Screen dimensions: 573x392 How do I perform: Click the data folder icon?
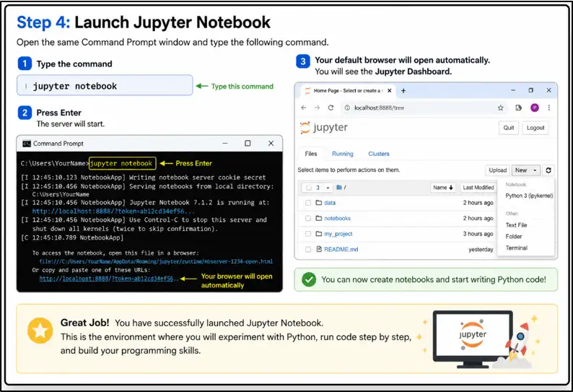[319, 203]
